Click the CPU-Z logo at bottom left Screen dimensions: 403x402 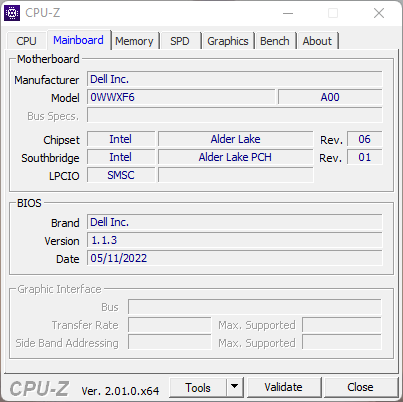39,389
